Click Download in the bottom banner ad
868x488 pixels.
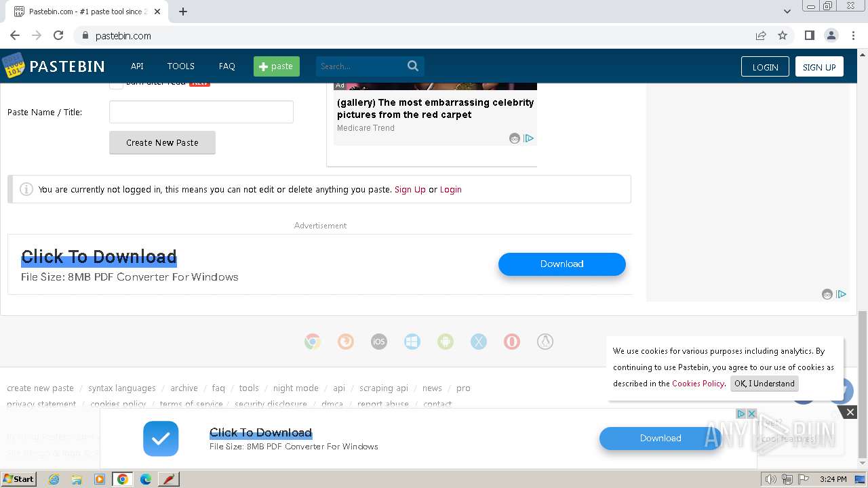(660, 438)
